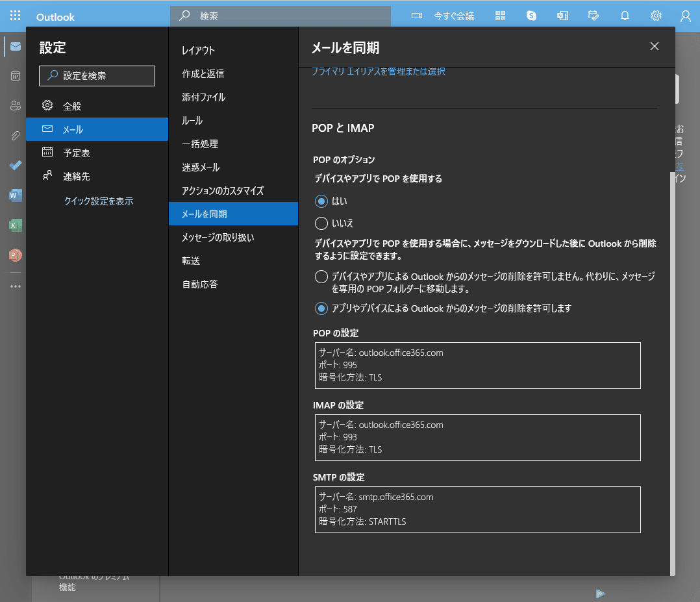Type in the 設定を検索 search field
The height and width of the screenshot is (602, 700).
[x=97, y=76]
